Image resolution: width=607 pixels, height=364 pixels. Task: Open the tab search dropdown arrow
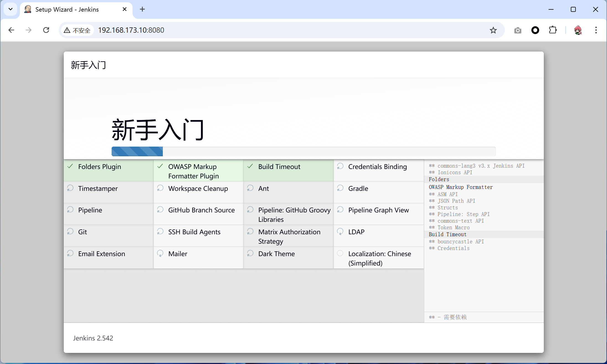coord(11,9)
